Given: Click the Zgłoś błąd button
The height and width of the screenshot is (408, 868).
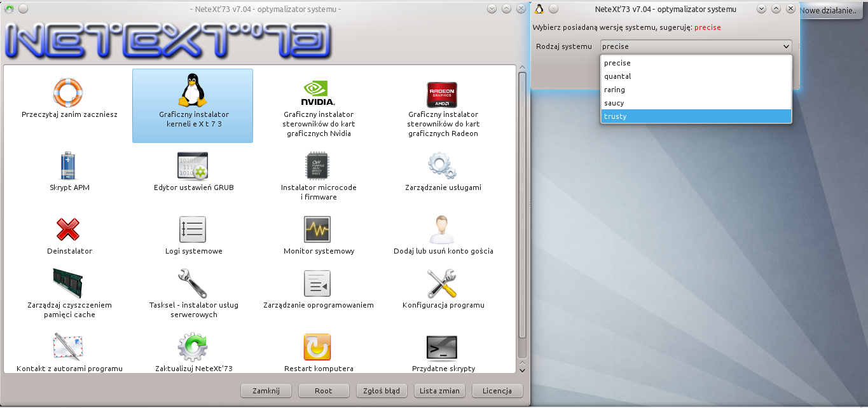Looking at the screenshot, I should coord(382,391).
